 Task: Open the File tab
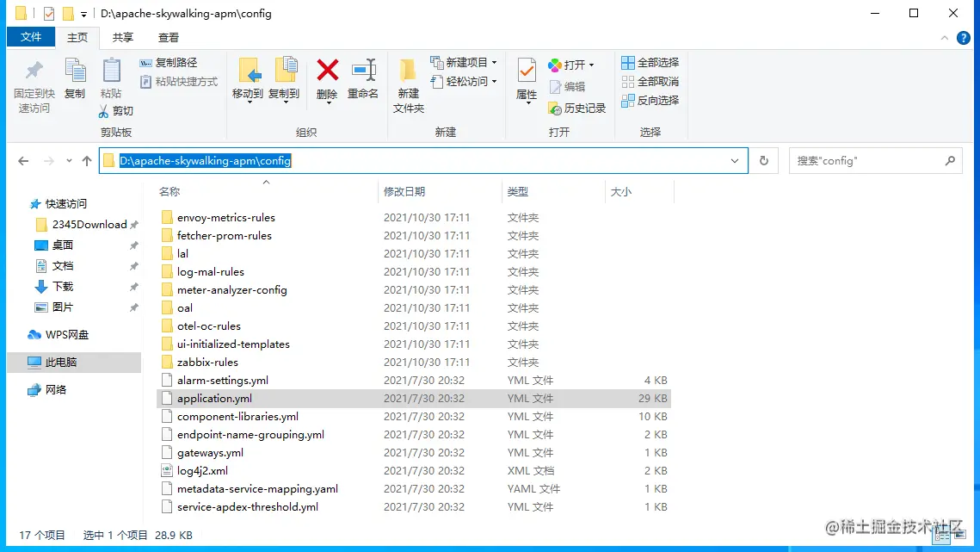(x=31, y=37)
